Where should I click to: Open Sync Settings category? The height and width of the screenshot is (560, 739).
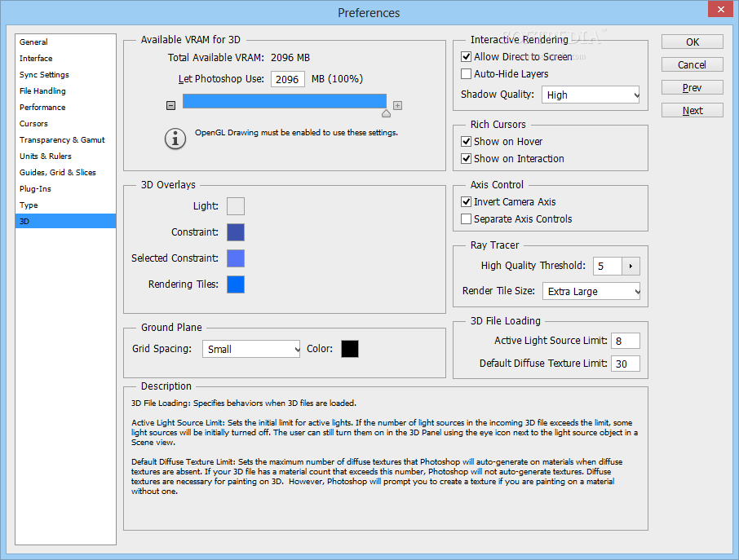(65, 74)
